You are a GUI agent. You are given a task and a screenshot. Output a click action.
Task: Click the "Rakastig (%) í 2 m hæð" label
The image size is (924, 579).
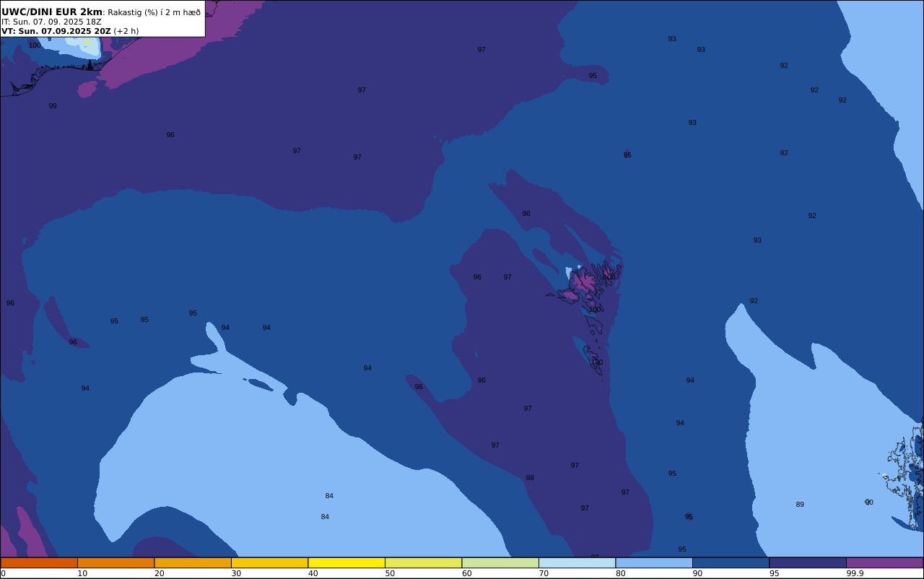(x=154, y=12)
